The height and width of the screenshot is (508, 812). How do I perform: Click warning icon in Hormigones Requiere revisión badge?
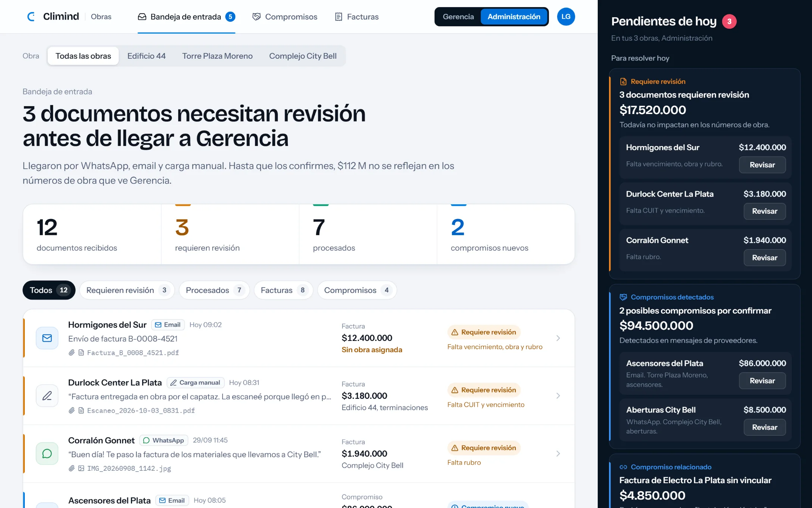(454, 332)
